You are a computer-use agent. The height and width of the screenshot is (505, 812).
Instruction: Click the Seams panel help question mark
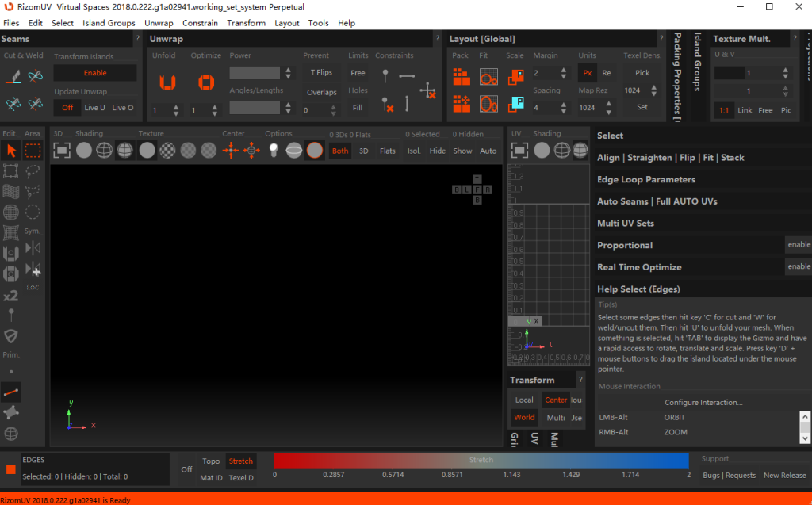(138, 38)
